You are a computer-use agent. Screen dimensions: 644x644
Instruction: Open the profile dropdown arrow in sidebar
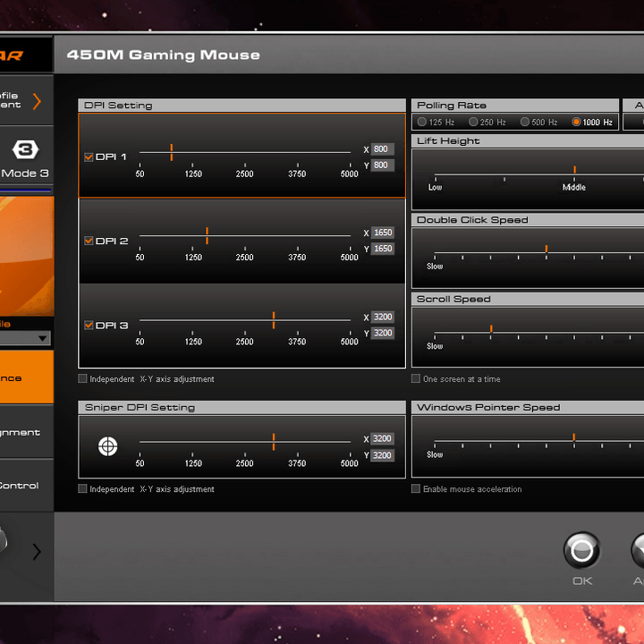coord(42,338)
